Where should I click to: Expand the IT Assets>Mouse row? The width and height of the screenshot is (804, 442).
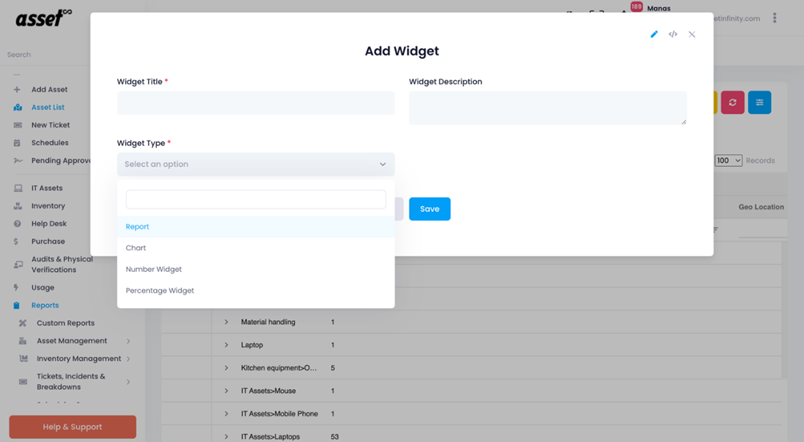(x=226, y=391)
